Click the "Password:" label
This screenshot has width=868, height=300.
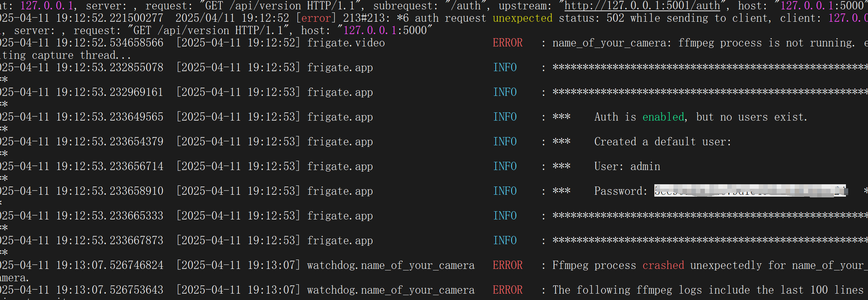[x=620, y=191]
